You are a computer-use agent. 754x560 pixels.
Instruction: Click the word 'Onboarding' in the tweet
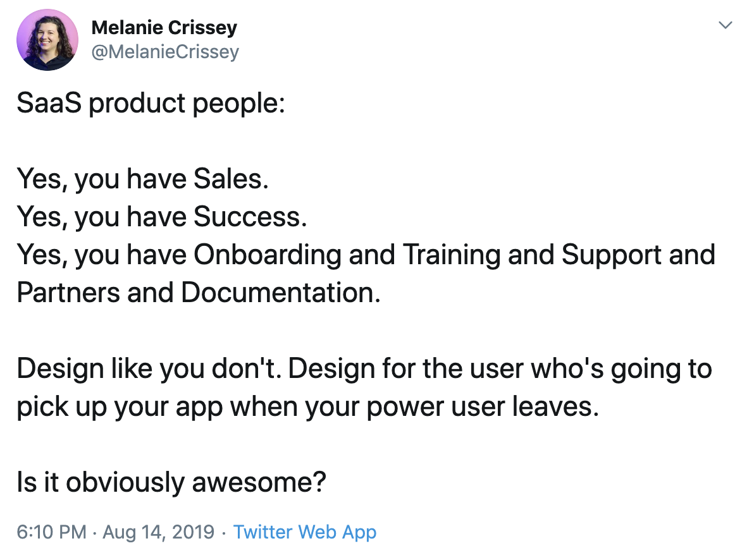coord(268,255)
